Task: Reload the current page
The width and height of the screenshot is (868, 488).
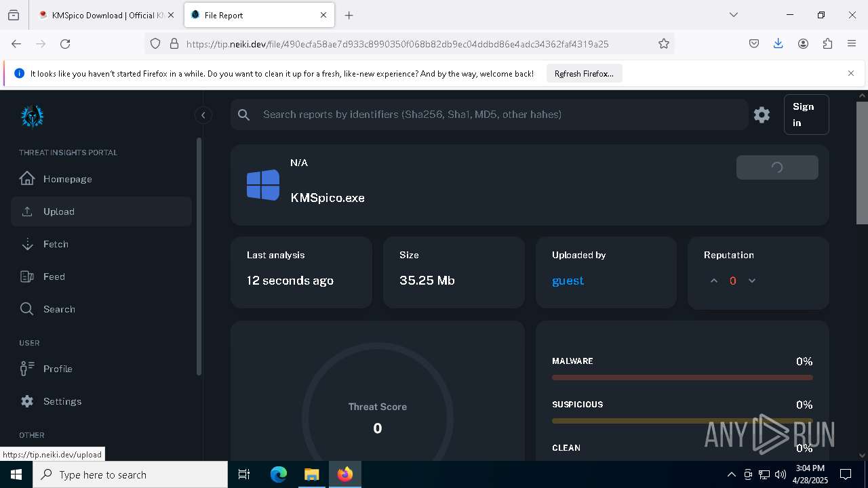Action: tap(65, 43)
